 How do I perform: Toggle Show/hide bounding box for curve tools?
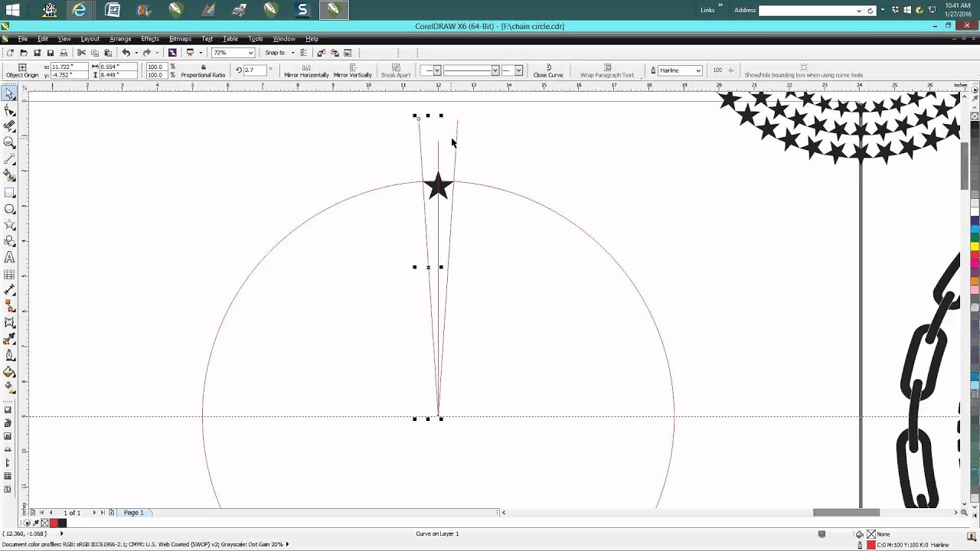[x=803, y=70]
